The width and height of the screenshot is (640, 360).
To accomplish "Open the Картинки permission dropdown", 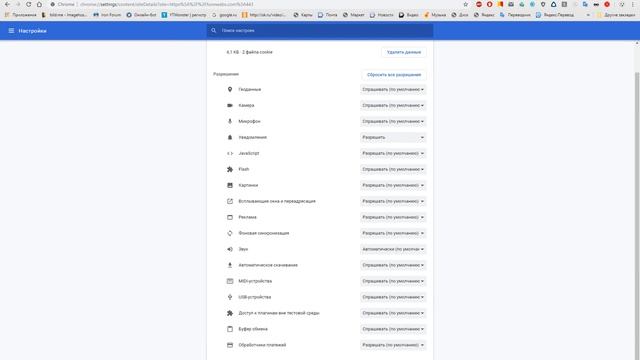I will pos(393,185).
